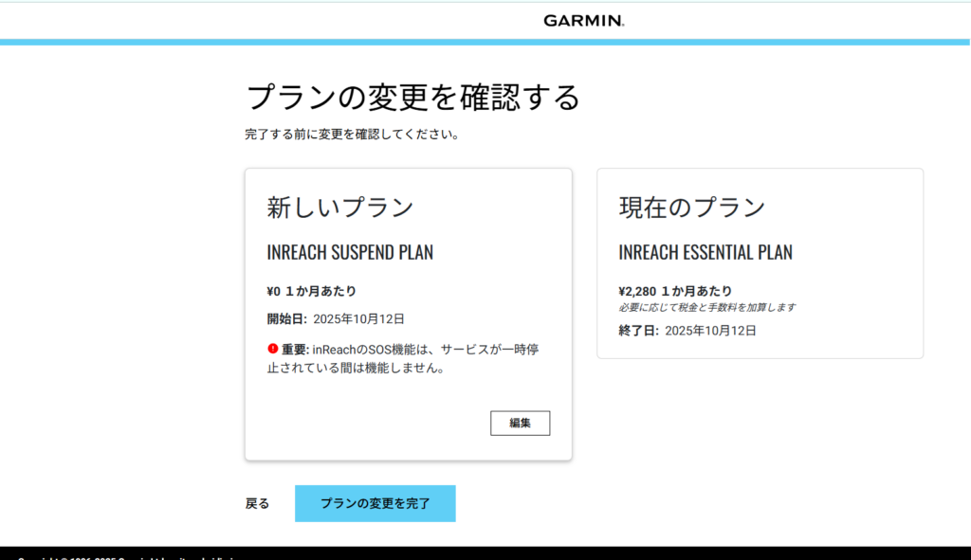Screen dimensions: 971x560
Task: Click the tax and fees note 必要に応じて税金と手数料を加算します
Action: pos(706,307)
